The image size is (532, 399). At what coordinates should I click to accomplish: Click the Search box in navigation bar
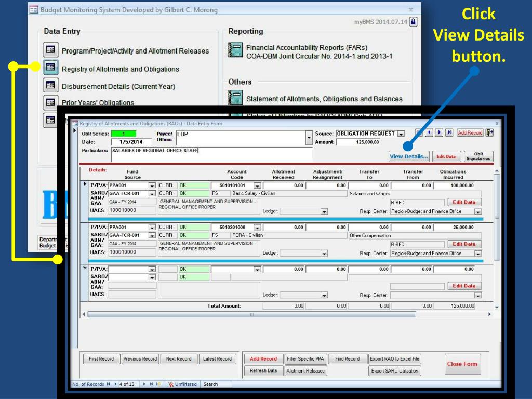[217, 384]
